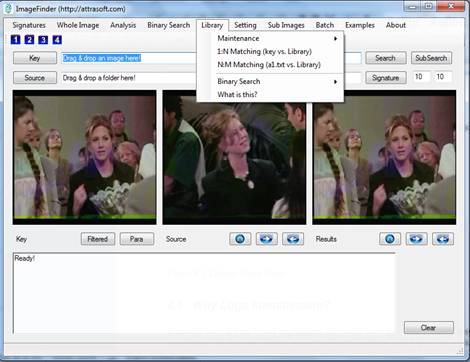Click the key image thumbnail on left

(85, 157)
